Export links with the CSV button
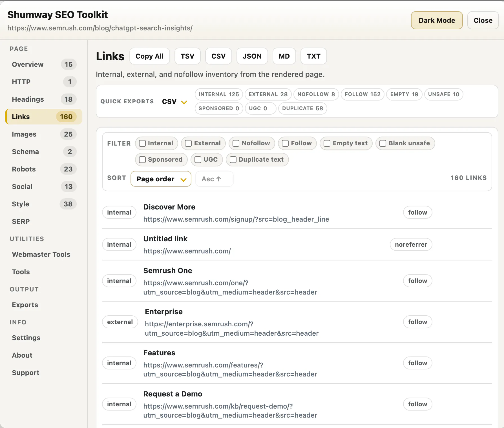The height and width of the screenshot is (428, 504). coord(218,56)
